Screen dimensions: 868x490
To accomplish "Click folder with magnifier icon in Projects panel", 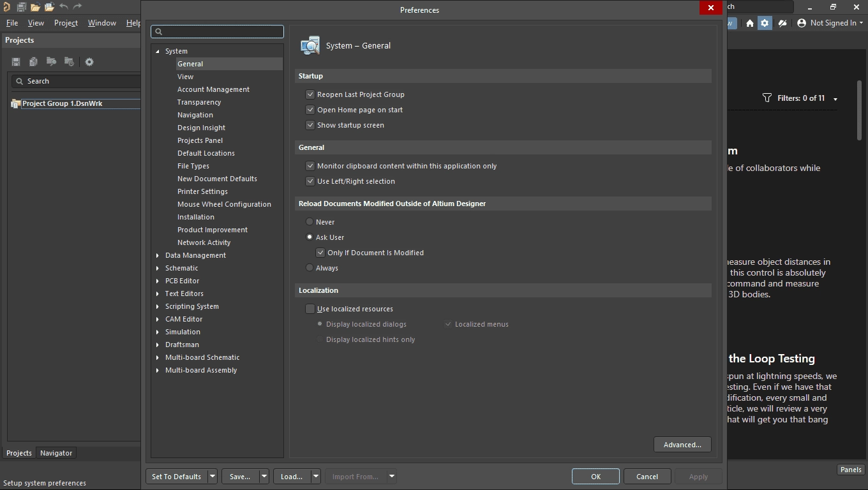I will (x=51, y=62).
